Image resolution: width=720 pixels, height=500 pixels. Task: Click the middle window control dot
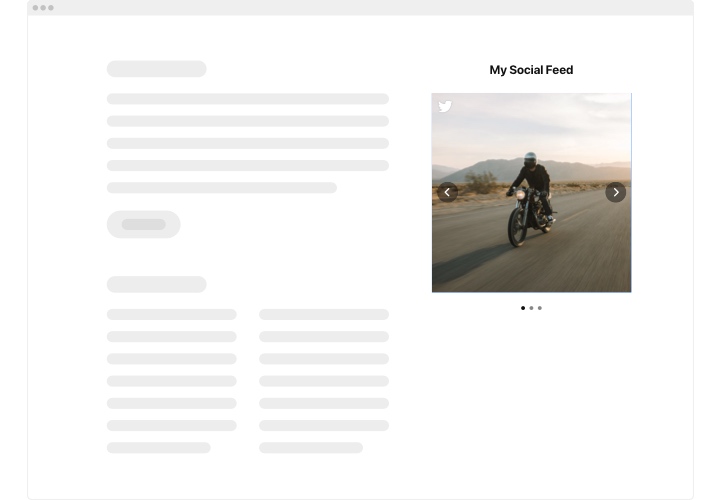click(43, 8)
